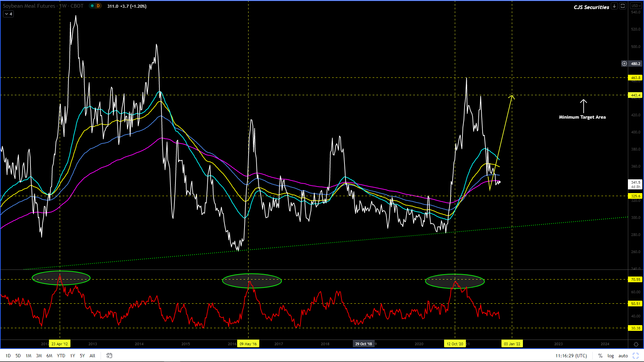
Task: Open timezone menu at 11:16:29 (UTC)
Action: tap(571, 356)
